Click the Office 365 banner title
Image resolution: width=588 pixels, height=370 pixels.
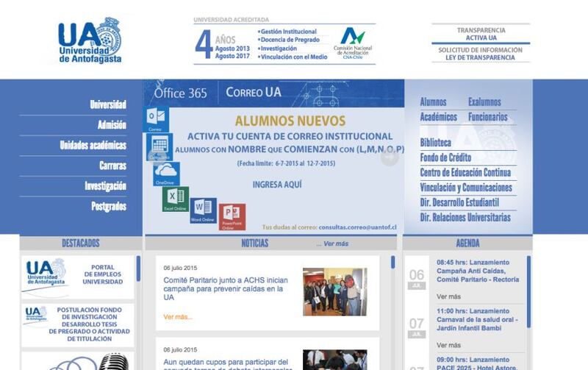coord(180,93)
